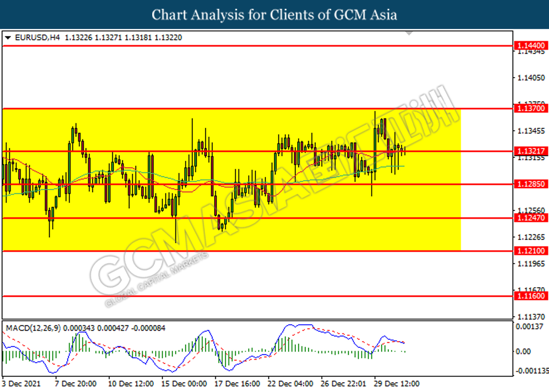Click the 1.11370 price axis value

pyautogui.click(x=531, y=317)
